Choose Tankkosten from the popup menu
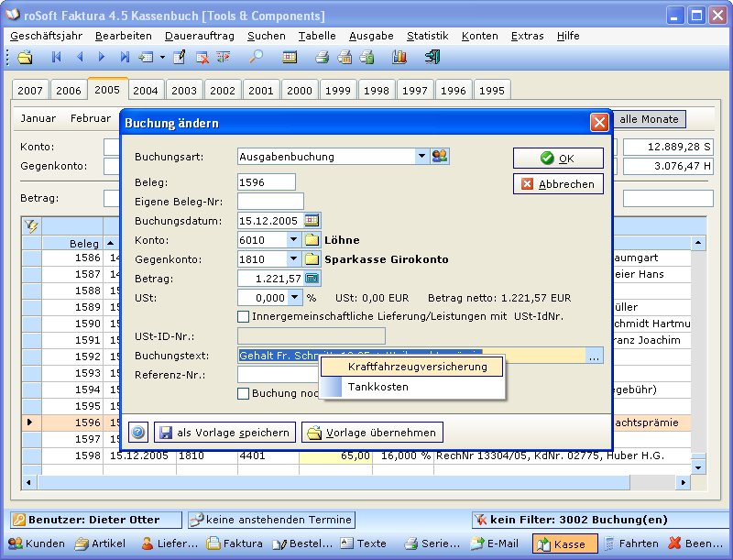This screenshot has width=733, height=560. (x=377, y=387)
